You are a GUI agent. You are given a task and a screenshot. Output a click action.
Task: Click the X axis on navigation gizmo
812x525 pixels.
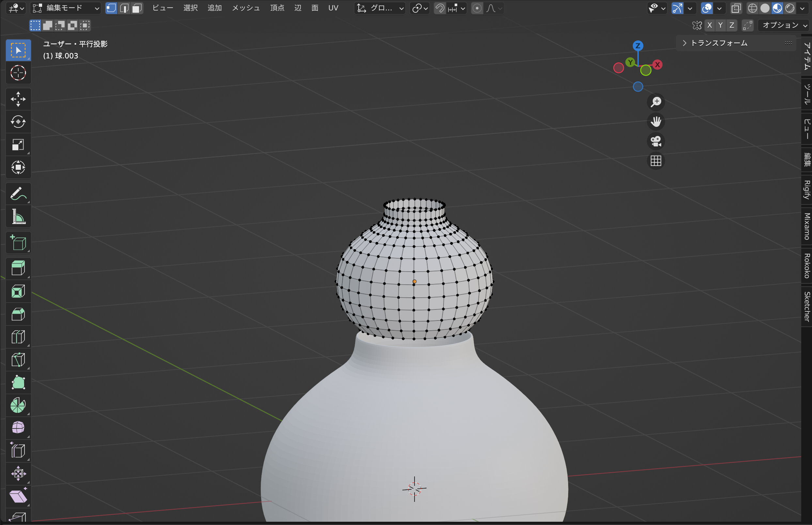pos(657,65)
